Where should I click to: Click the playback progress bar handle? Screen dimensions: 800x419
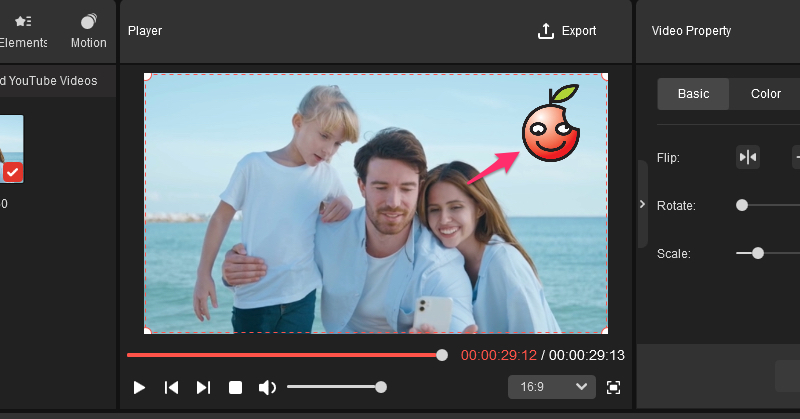tap(442, 354)
